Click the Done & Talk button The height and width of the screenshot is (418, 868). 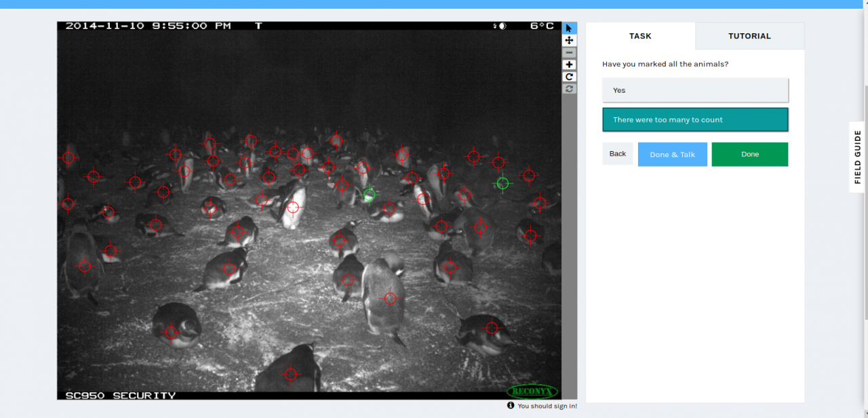[x=673, y=154]
